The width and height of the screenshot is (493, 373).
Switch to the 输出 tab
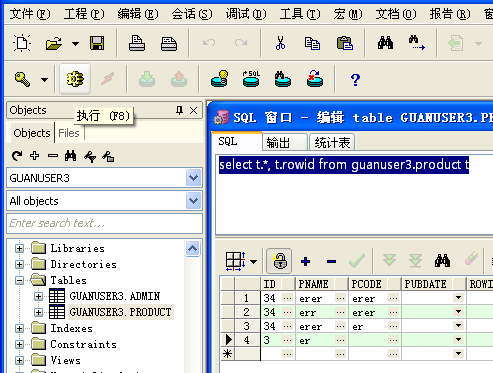pos(285,143)
